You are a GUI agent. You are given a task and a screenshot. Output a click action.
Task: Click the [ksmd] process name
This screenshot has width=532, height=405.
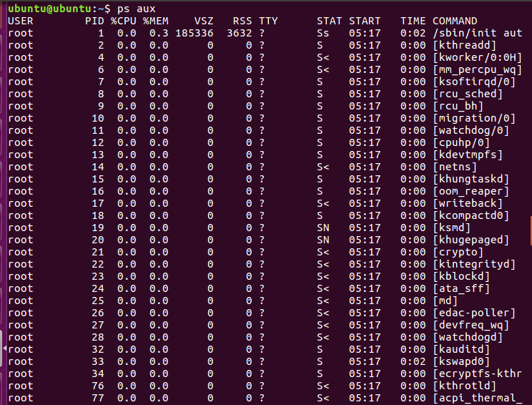(x=452, y=228)
